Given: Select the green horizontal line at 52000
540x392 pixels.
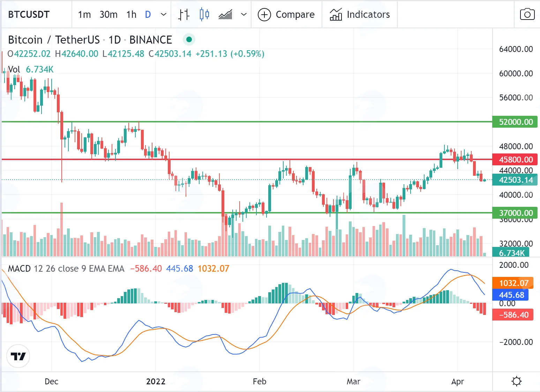Looking at the screenshot, I should [247, 122].
